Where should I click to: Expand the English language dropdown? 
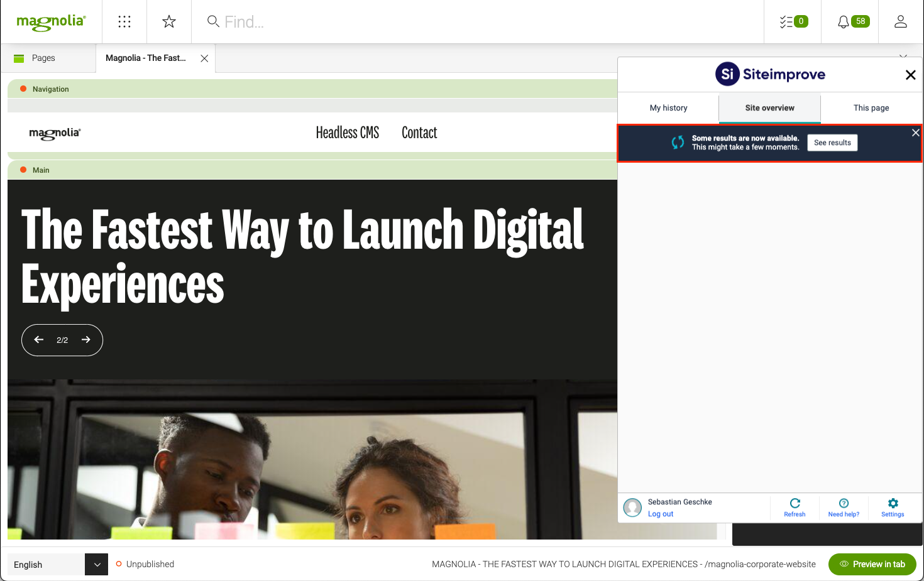[x=97, y=564]
